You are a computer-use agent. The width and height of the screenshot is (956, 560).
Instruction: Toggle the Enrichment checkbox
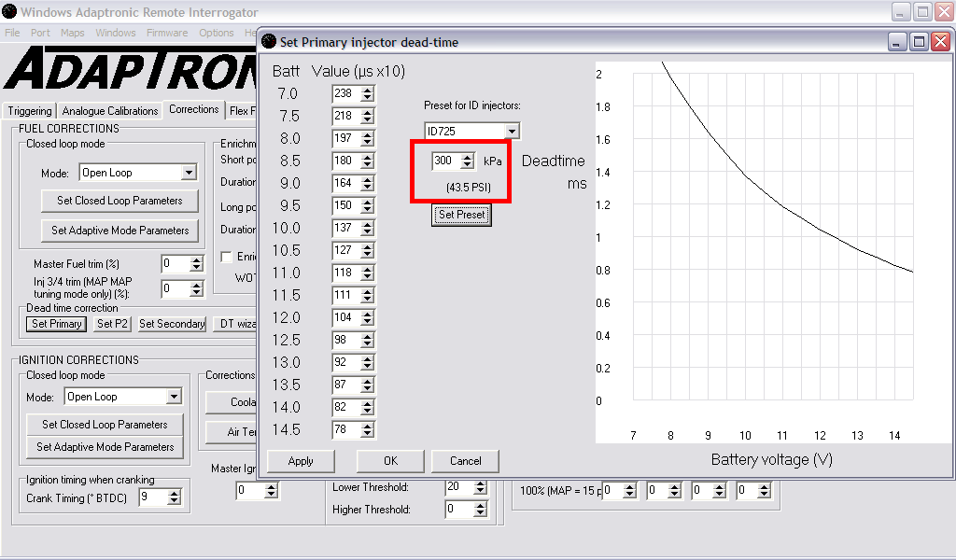pos(226,257)
